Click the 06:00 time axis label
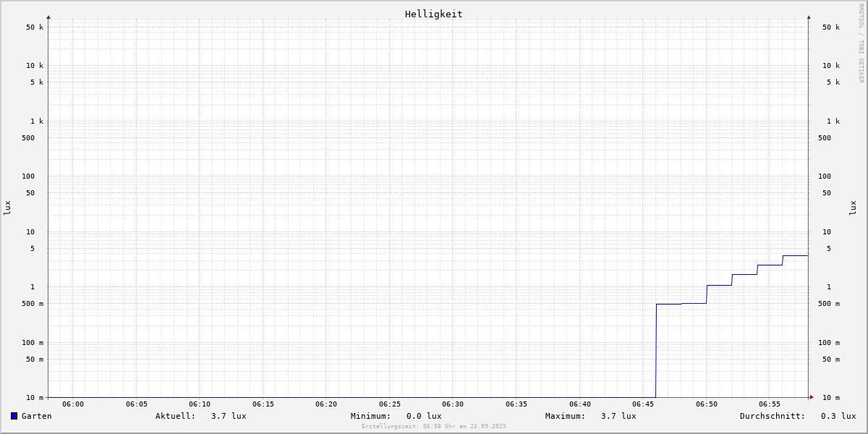Image resolution: width=868 pixels, height=434 pixels. [73, 404]
